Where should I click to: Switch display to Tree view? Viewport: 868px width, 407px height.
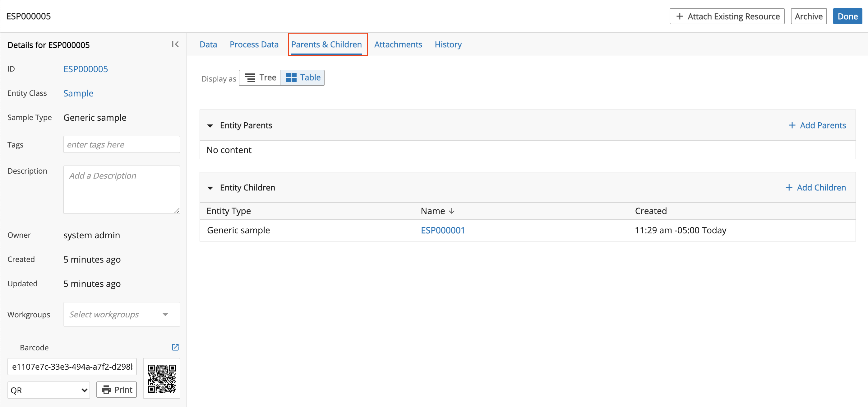coord(260,78)
